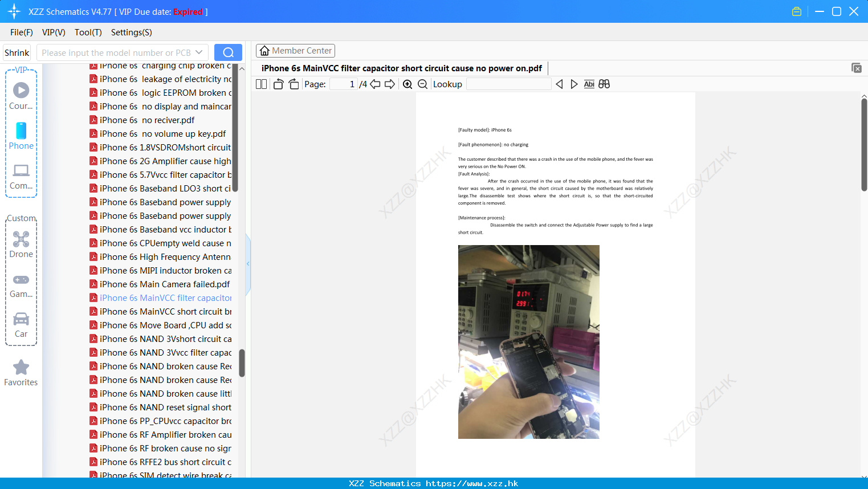This screenshot has height=489, width=868.
Task: Click the power supply photo in PDF
Action: 529,342
